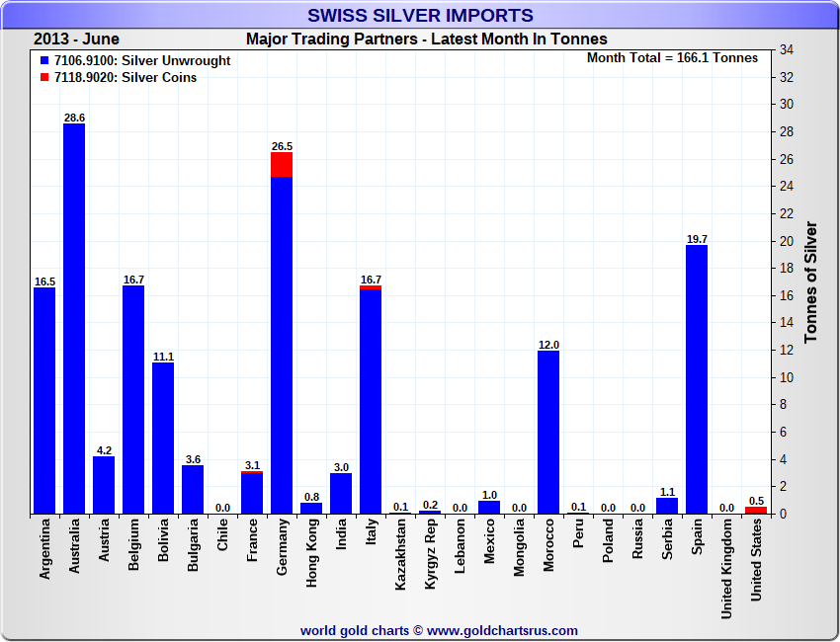Viewport: 840px width, 642px height.
Task: Select the Bolivia bar
Action: point(163,439)
